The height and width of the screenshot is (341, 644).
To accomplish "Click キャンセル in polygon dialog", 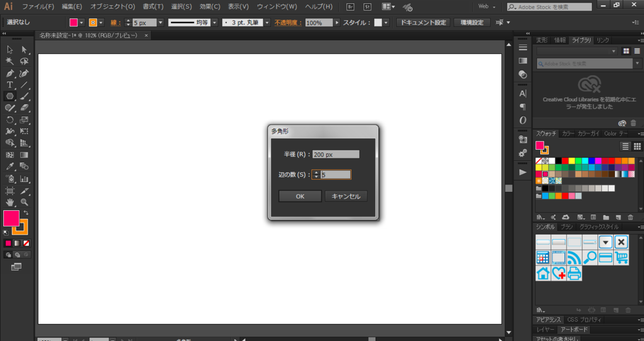I will point(346,196).
